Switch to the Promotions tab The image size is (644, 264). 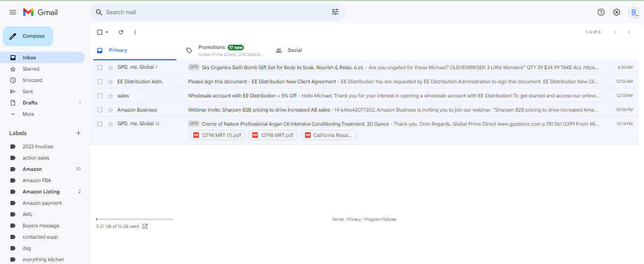(225, 50)
